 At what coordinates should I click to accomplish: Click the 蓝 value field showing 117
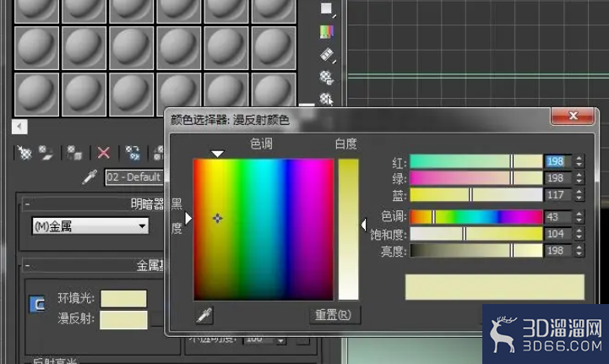tap(558, 194)
